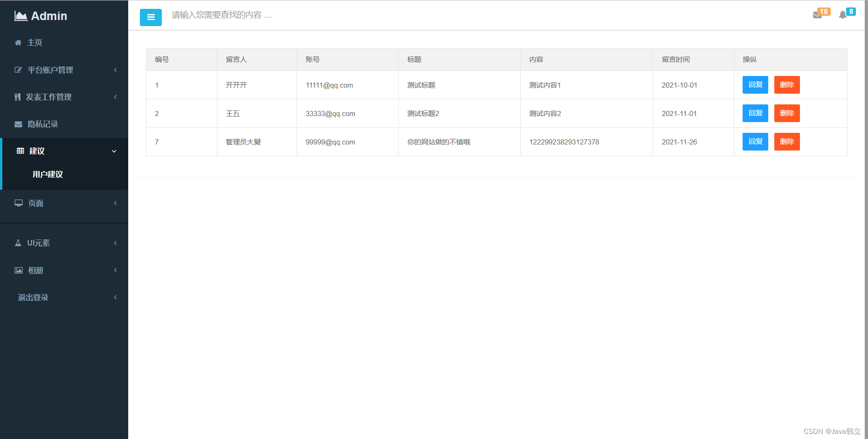This screenshot has width=868, height=439.
Task: Expand the 相册 chevron
Action: tap(115, 270)
